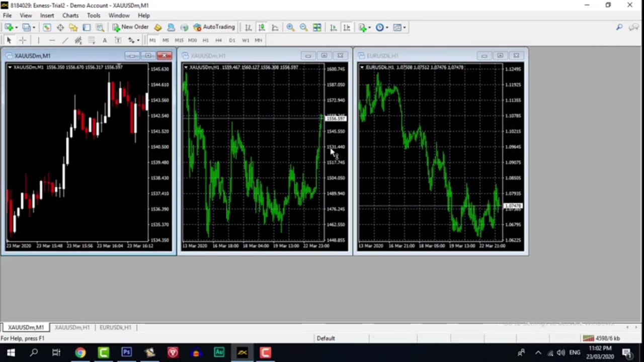Toggle the Terminal panel icon
Image resolution: width=644 pixels, height=362 pixels.
click(87, 27)
